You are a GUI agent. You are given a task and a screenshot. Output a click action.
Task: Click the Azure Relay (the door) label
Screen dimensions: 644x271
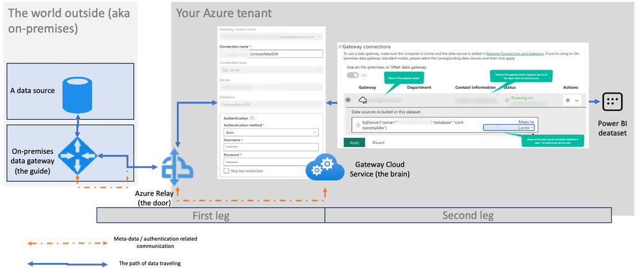point(154,197)
